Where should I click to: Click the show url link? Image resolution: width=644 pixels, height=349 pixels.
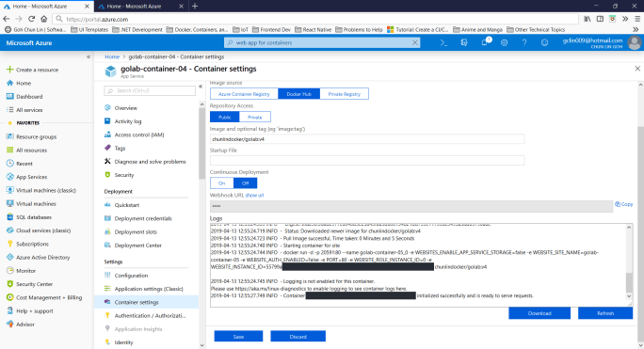(x=254, y=196)
